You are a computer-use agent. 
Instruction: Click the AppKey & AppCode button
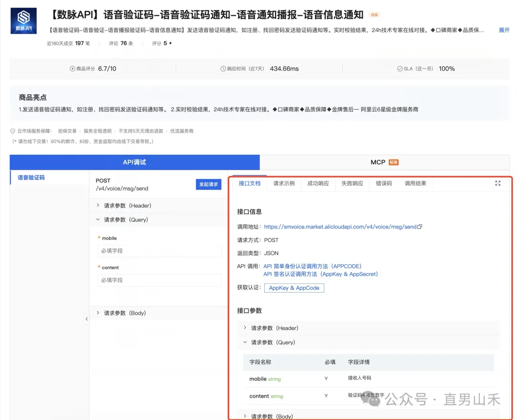(x=294, y=288)
